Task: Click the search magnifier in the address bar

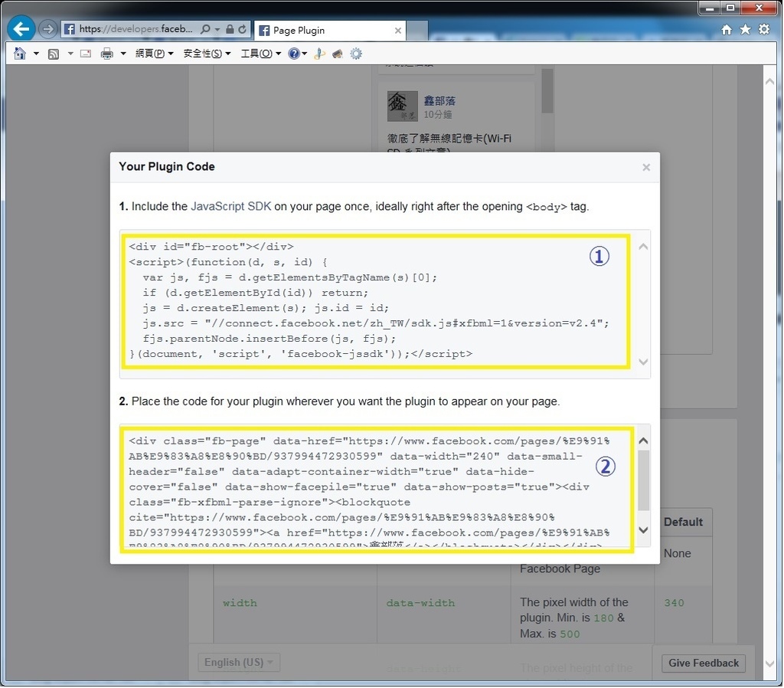Action: pyautogui.click(x=205, y=29)
